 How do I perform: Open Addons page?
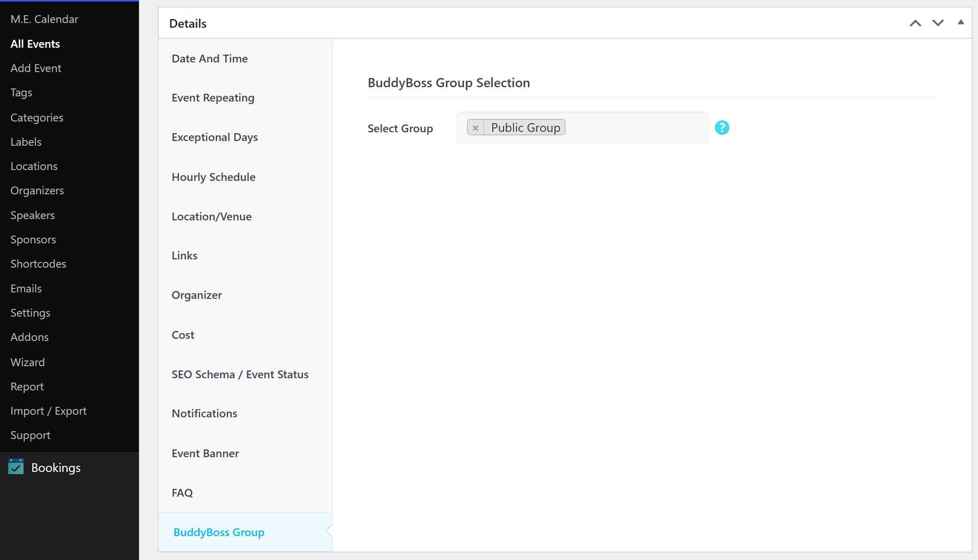click(x=30, y=337)
